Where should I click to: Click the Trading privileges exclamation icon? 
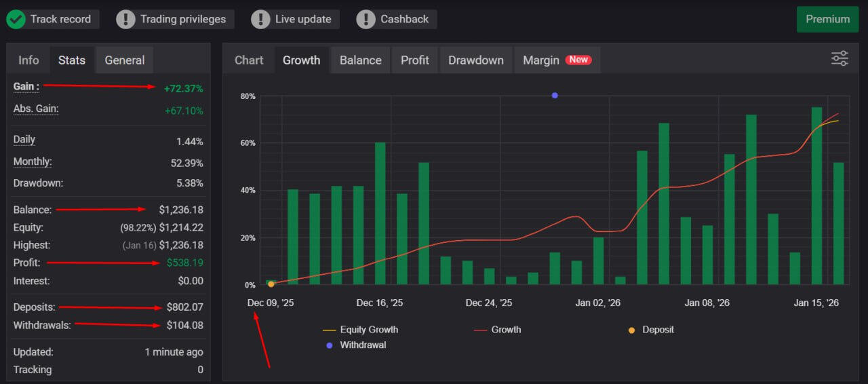pyautogui.click(x=125, y=19)
